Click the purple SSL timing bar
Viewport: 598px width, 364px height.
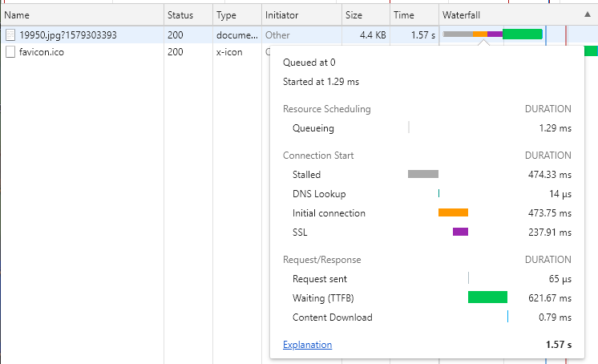pos(460,232)
